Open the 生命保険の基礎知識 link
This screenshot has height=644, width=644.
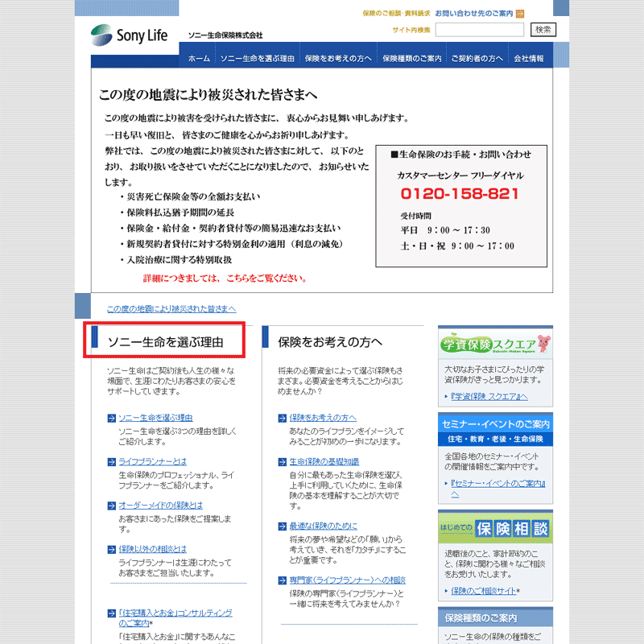tap(324, 461)
